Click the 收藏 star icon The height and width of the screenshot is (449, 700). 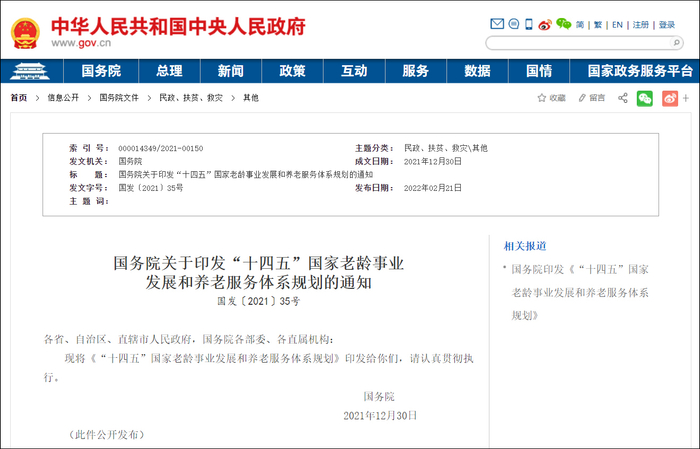[x=542, y=98]
